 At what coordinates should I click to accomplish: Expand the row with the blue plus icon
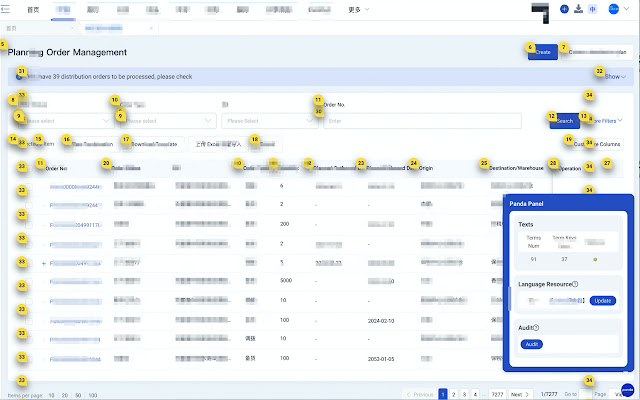pyautogui.click(x=44, y=263)
